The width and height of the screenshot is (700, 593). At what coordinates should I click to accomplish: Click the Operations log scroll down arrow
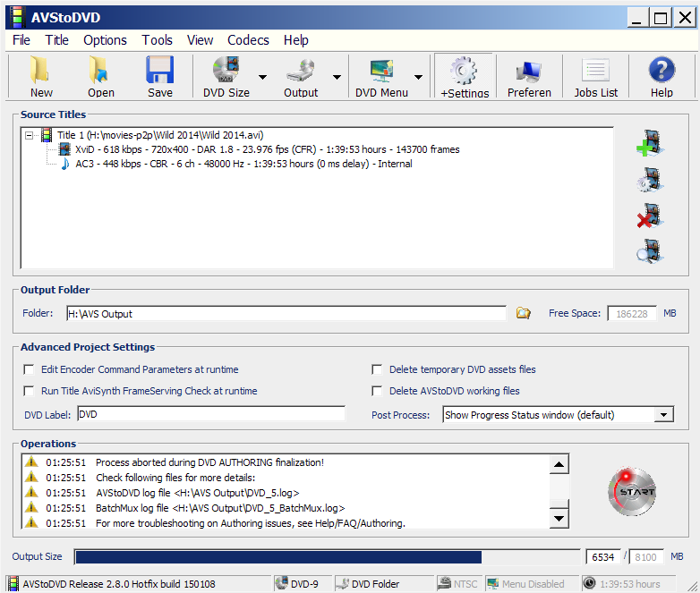pos(559,519)
